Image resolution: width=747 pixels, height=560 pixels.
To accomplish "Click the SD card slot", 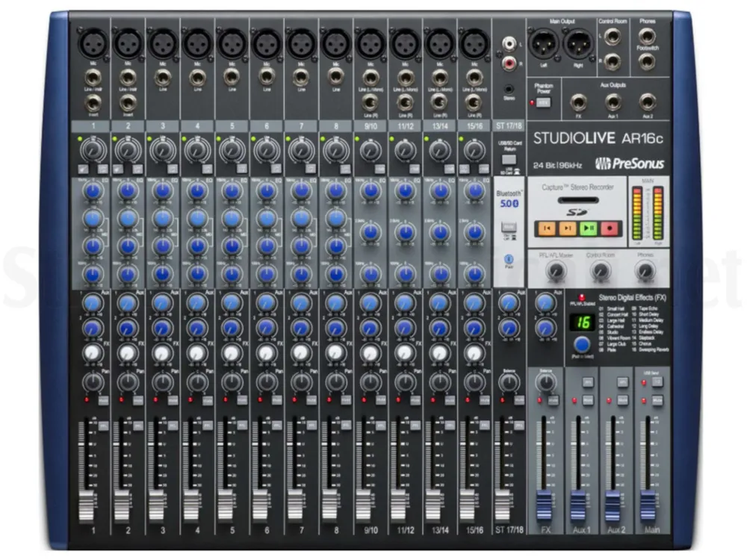I will click(578, 200).
